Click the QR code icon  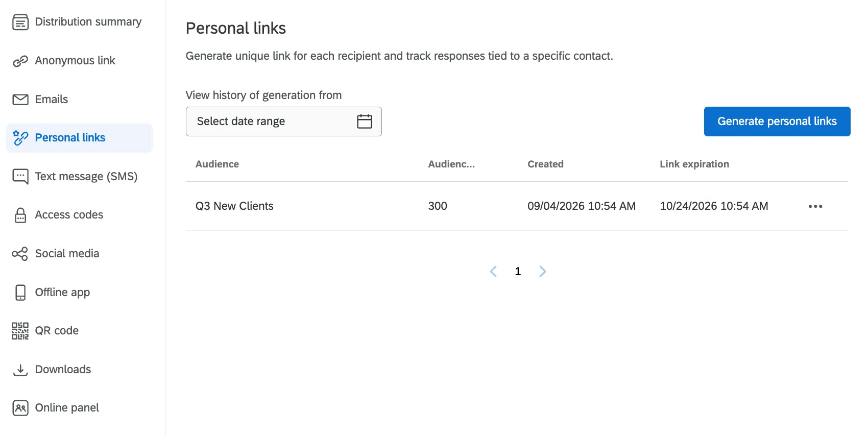click(20, 331)
